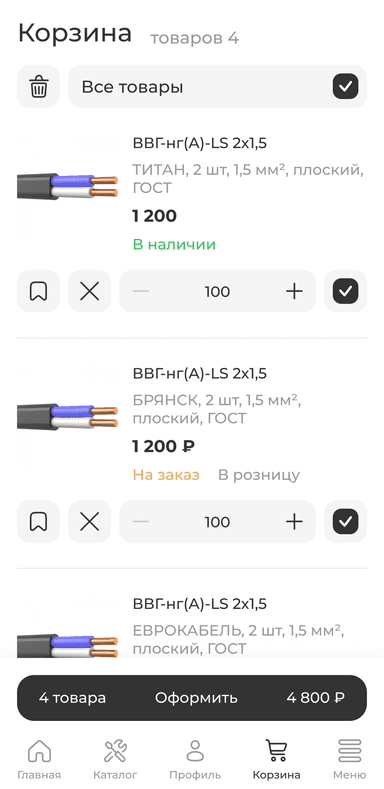Open the Главная home tab
This screenshot has height=789, width=384.
(39, 759)
